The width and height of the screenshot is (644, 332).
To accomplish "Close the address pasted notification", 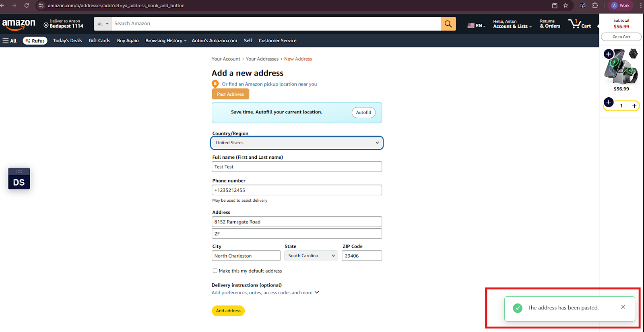I will (x=623, y=307).
